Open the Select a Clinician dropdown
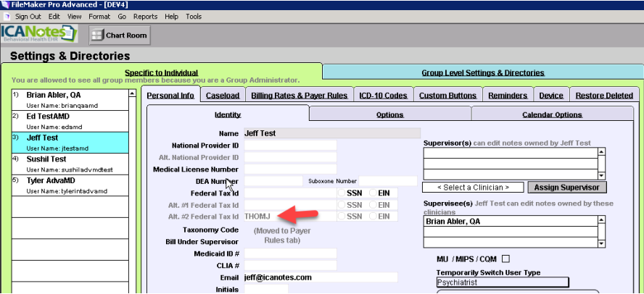644x294 pixels. (x=471, y=188)
